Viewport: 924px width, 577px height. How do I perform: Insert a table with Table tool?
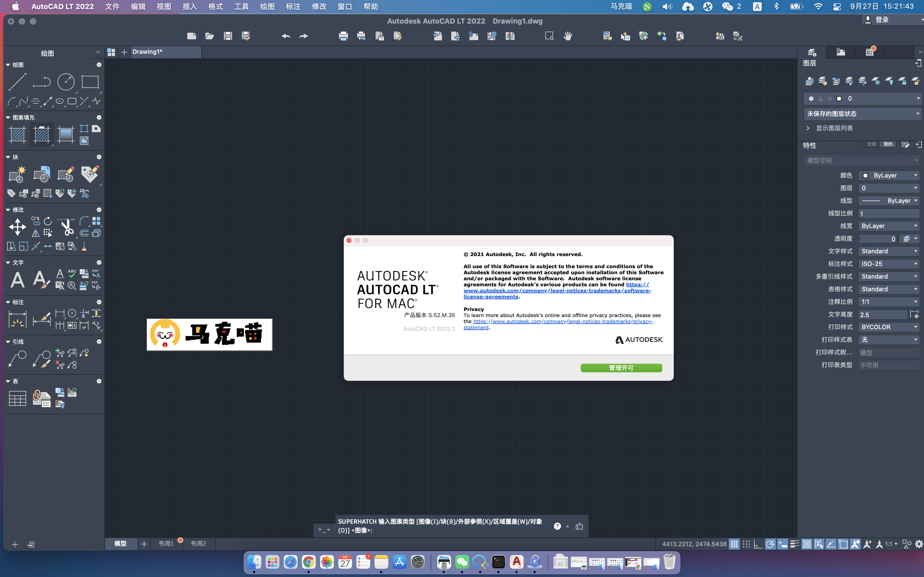click(17, 398)
